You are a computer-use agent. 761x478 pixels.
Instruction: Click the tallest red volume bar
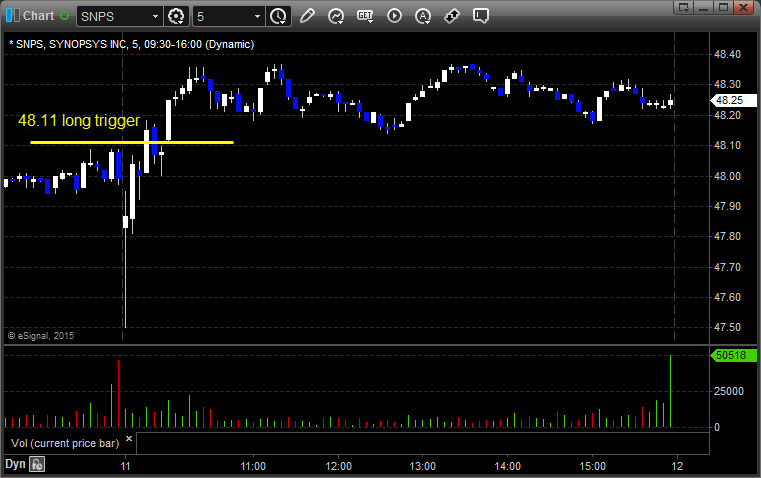118,394
